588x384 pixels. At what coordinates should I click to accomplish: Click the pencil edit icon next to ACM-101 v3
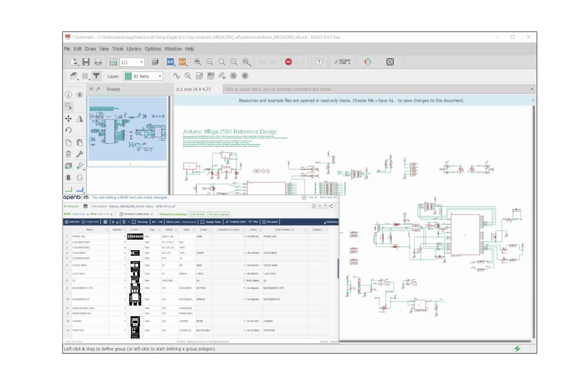(x=174, y=206)
